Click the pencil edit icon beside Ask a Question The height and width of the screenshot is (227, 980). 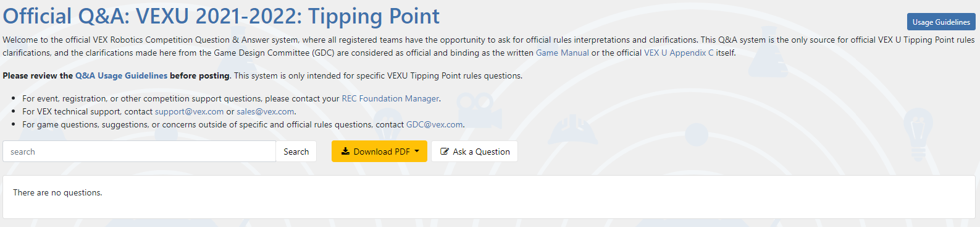click(445, 152)
